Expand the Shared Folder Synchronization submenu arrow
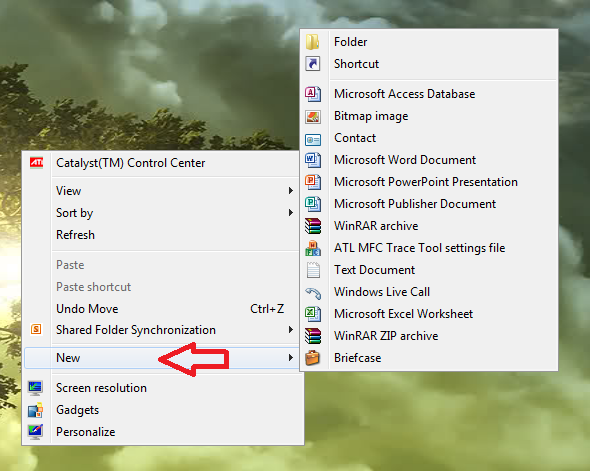Image resolution: width=590 pixels, height=471 pixels. [290, 330]
